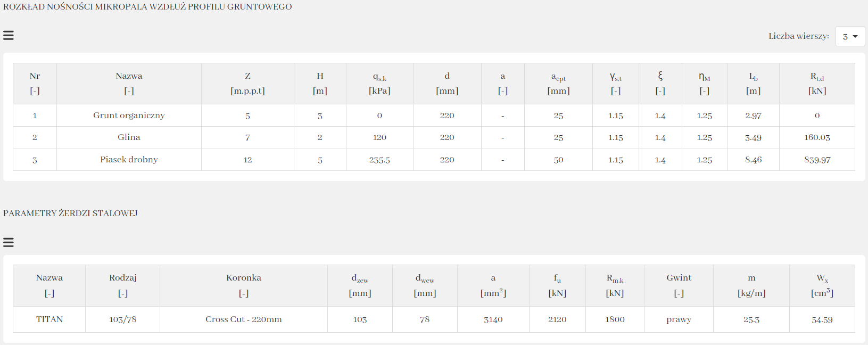Select the Piasek drobny layer cell

[x=129, y=160]
